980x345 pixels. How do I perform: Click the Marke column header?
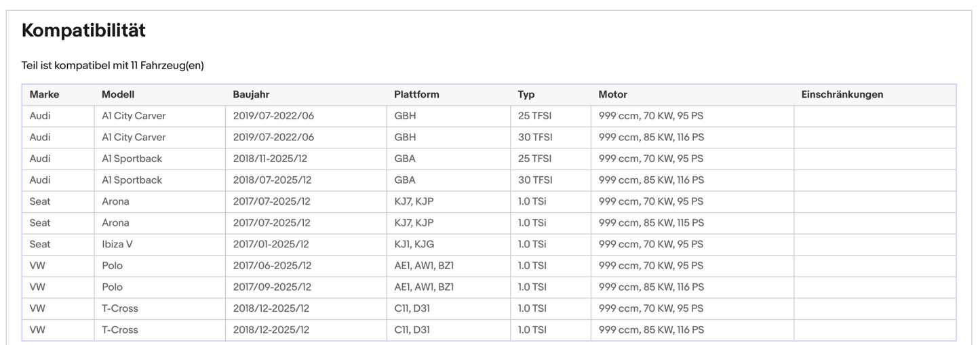(x=44, y=95)
